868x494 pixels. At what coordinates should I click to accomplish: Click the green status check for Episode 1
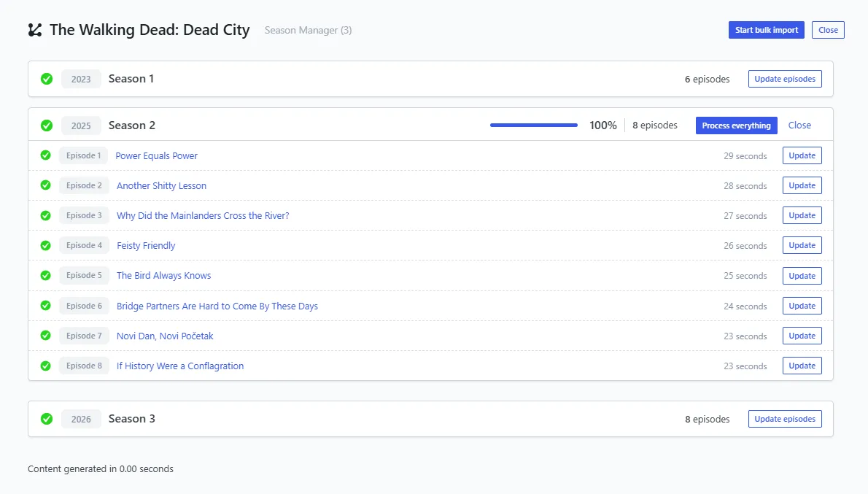tap(45, 155)
